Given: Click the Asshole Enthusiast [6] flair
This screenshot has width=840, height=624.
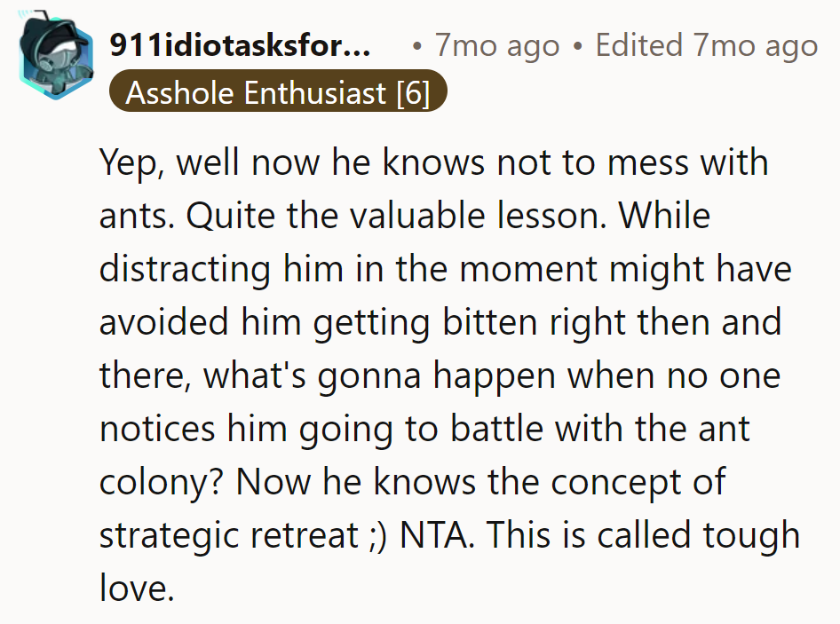Looking at the screenshot, I should (x=277, y=92).
